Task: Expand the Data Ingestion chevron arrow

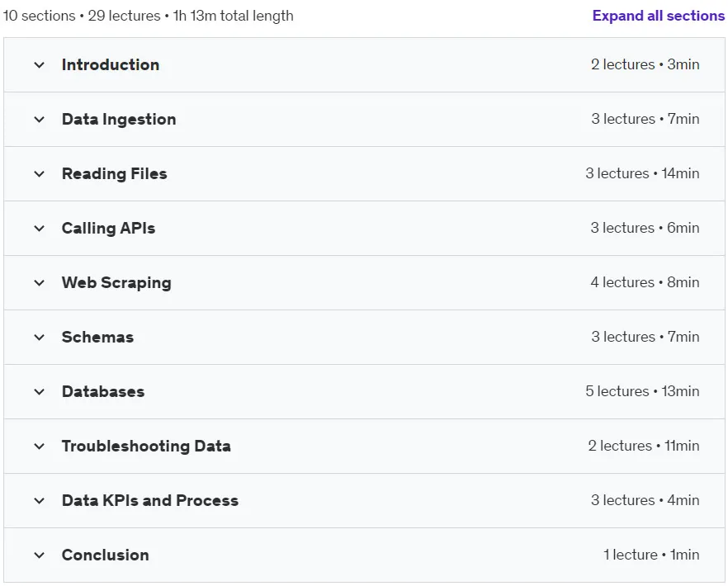Action: [x=40, y=120]
